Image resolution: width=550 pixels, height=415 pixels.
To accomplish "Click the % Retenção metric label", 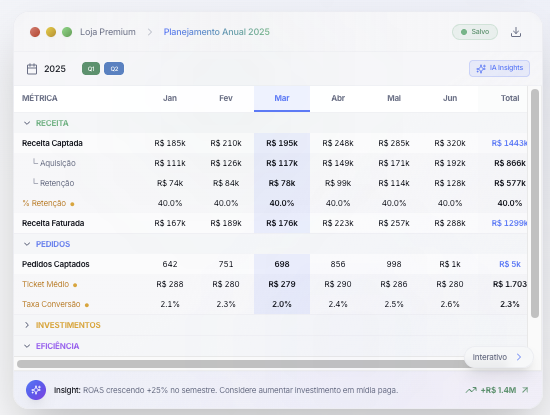I will click(x=44, y=203).
